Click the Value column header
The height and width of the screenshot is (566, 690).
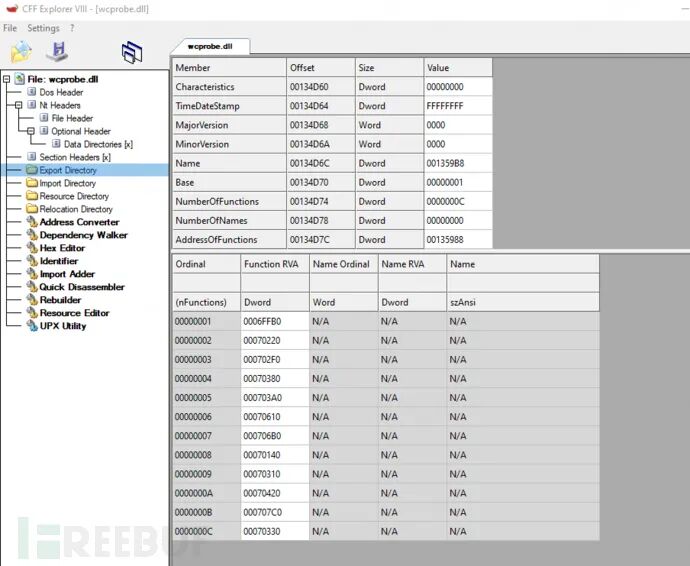click(458, 68)
